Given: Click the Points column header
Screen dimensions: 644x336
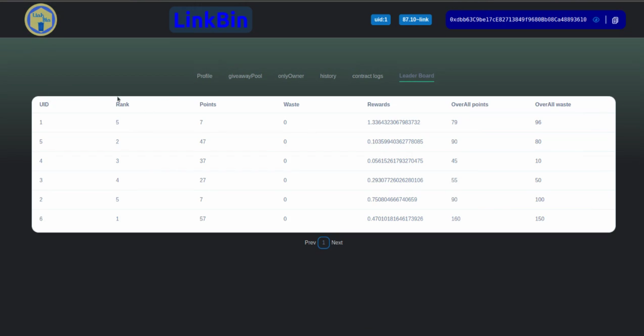Looking at the screenshot, I should pyautogui.click(x=208, y=104).
